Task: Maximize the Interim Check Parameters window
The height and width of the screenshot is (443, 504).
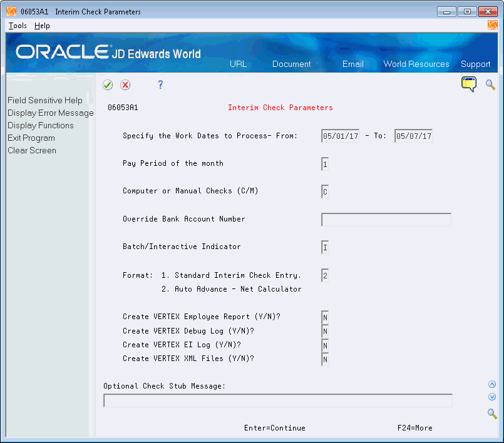Action: pyautogui.click(x=467, y=12)
